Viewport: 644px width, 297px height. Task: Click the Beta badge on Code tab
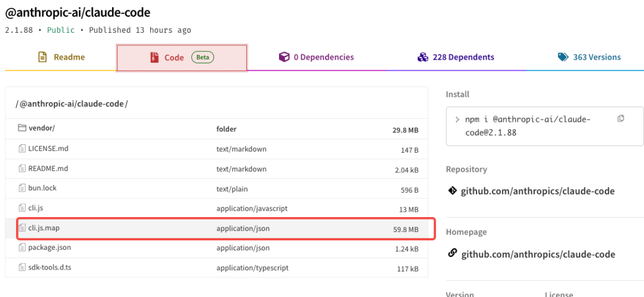click(x=203, y=57)
